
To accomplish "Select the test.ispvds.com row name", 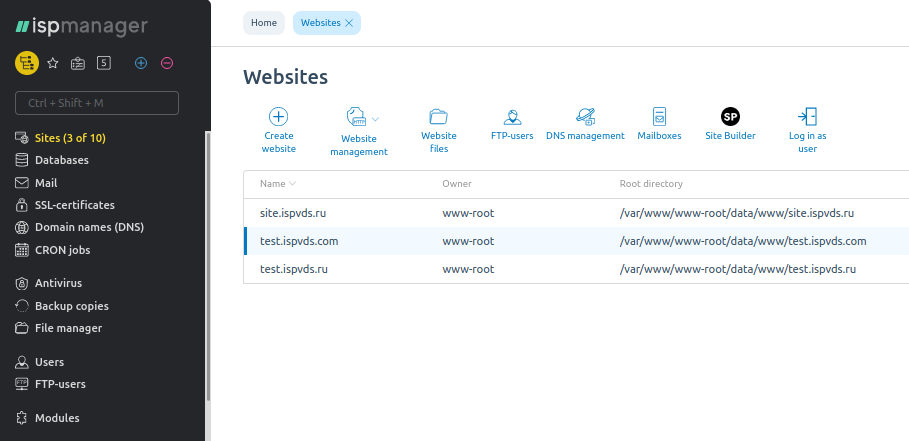I will [299, 241].
